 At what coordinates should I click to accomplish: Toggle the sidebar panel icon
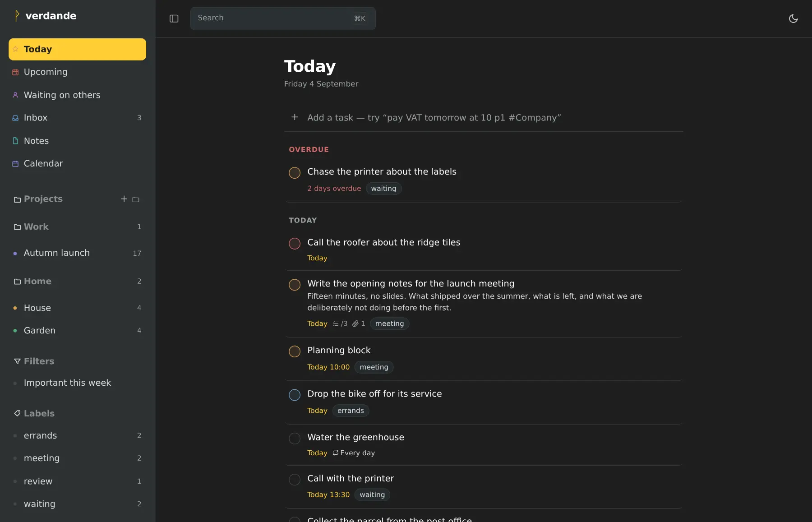[x=174, y=18]
